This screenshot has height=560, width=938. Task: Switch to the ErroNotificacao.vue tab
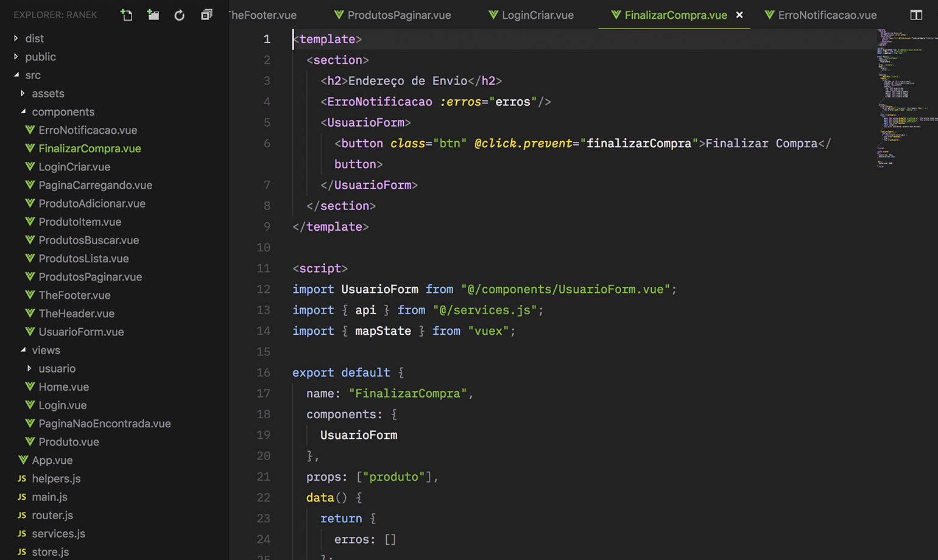pos(820,15)
